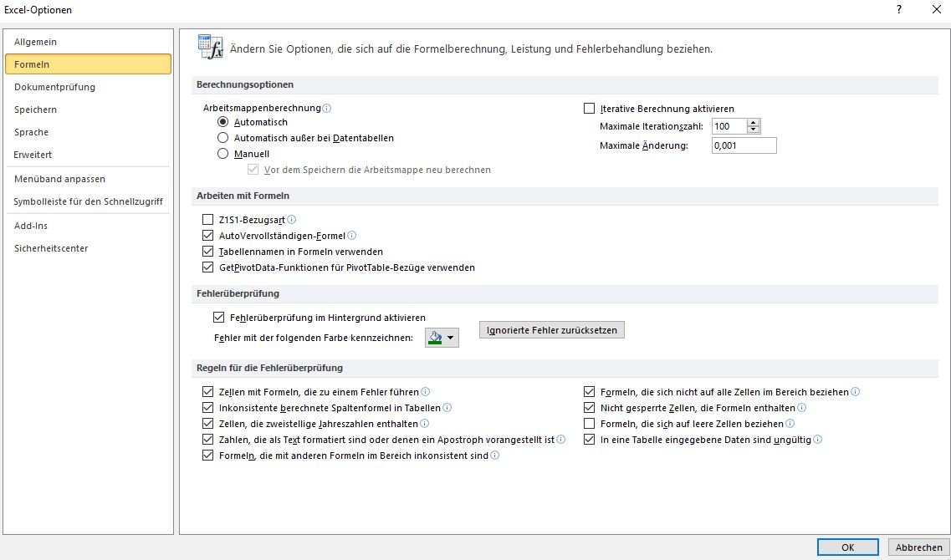The image size is (951, 560).
Task: Open the Sicherheitscenter category
Action: click(x=88, y=248)
